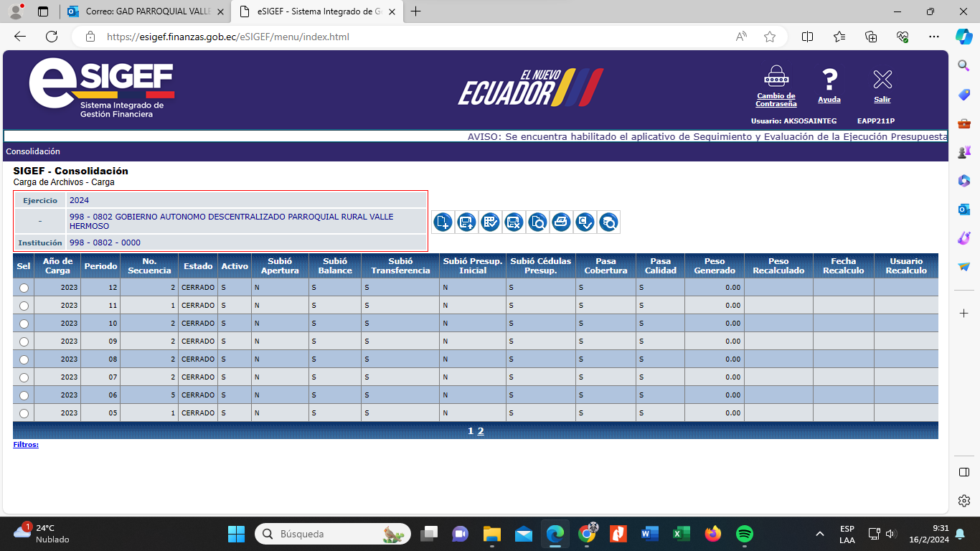Viewport: 980px width, 551px height.
Task: Go to page 2 of the results
Action: pos(481,431)
